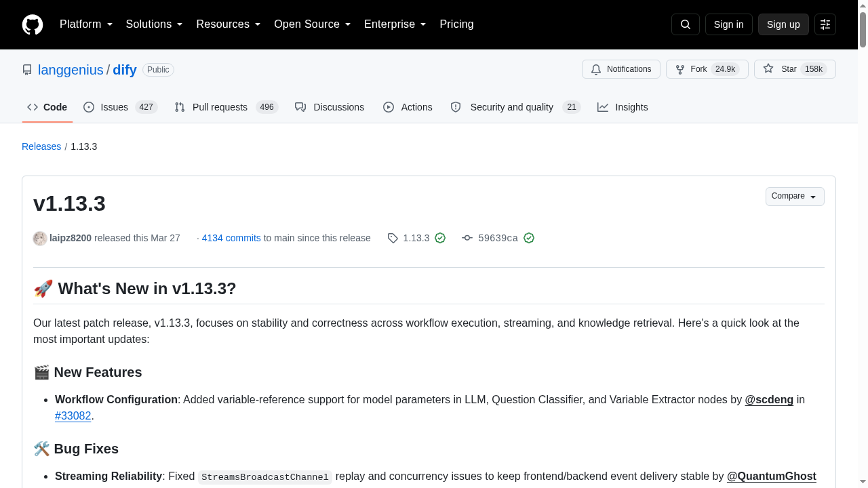868x488 pixels.
Task: Open the Issues tab
Action: tap(121, 107)
